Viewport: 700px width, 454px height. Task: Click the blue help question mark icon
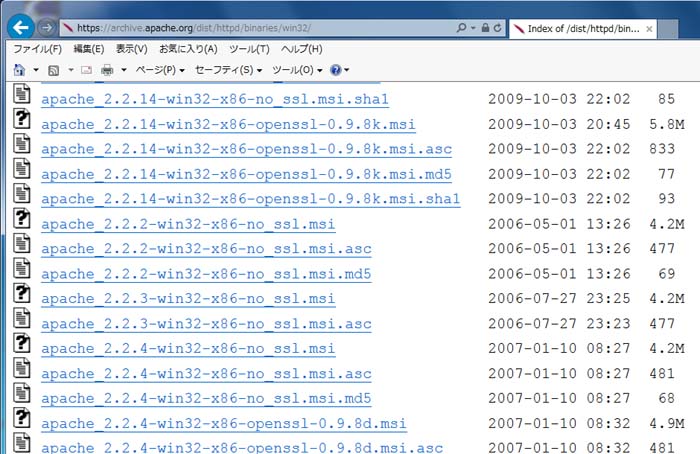(x=335, y=70)
